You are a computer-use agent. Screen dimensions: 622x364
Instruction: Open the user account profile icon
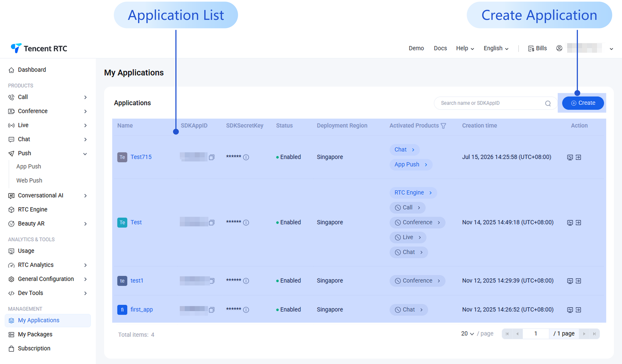[559, 48]
